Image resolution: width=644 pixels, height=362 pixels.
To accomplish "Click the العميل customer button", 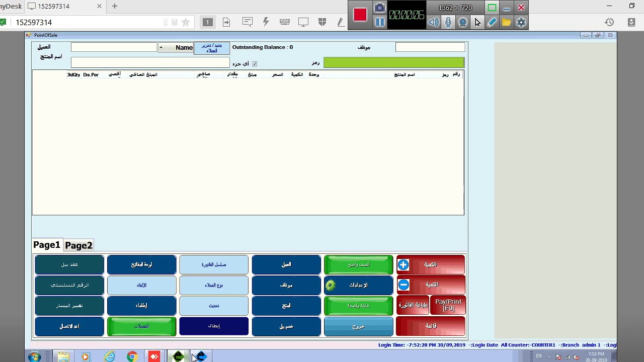I will 286,264.
